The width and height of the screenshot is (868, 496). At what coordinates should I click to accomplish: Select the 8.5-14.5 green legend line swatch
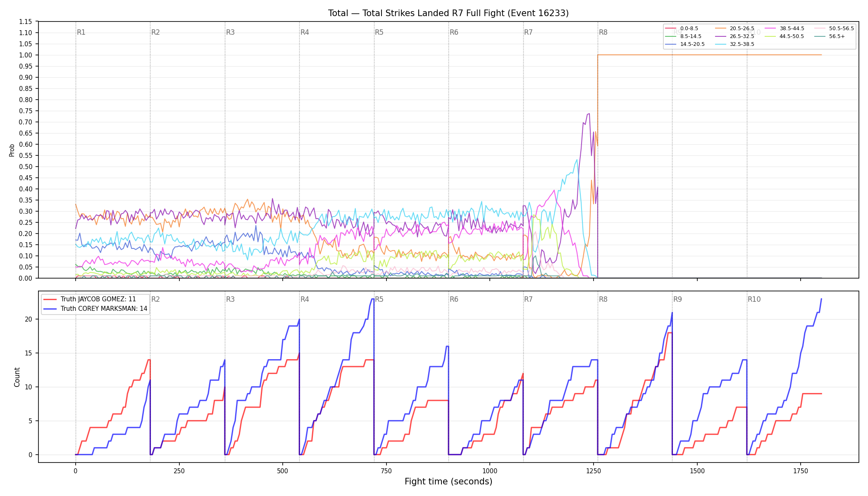coord(671,36)
